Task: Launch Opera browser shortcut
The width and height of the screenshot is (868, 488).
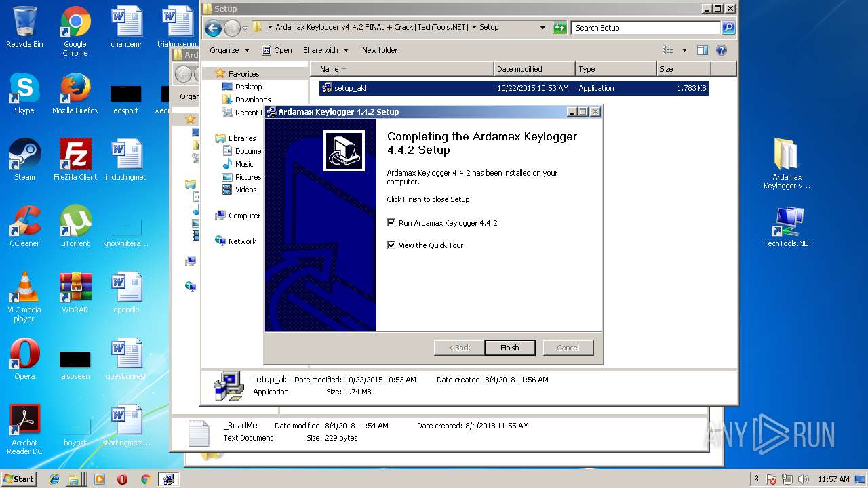Action: click(x=24, y=359)
